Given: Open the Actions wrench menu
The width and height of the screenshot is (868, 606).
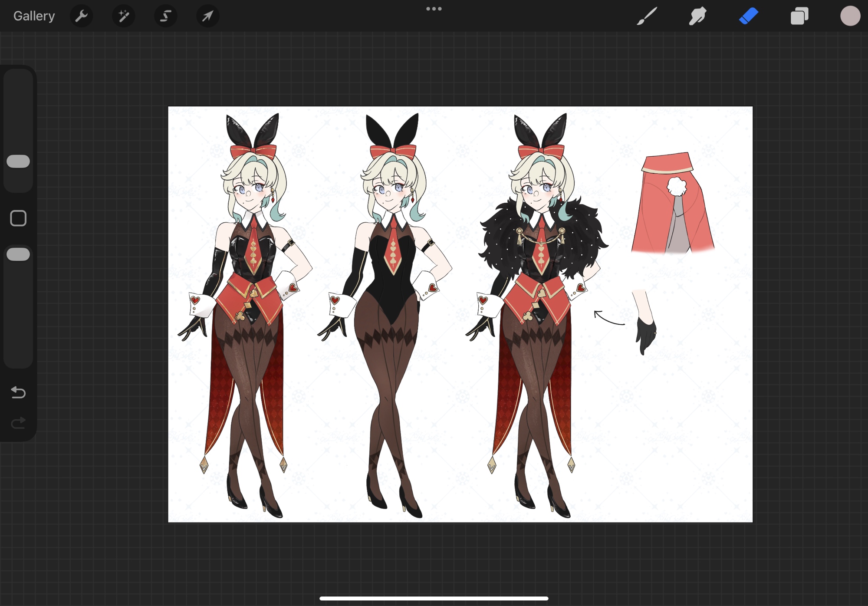Looking at the screenshot, I should (81, 16).
